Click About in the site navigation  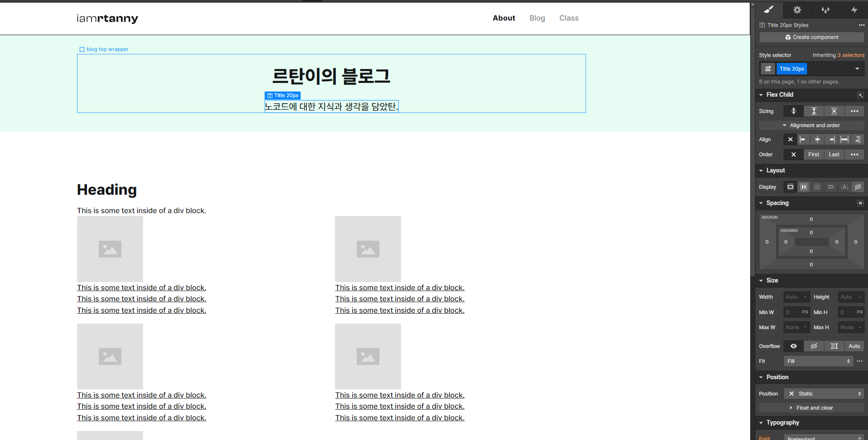[504, 18]
